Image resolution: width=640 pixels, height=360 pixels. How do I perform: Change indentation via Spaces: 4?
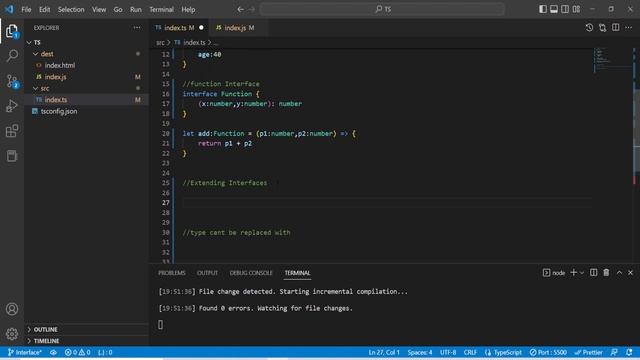pyautogui.click(x=420, y=352)
